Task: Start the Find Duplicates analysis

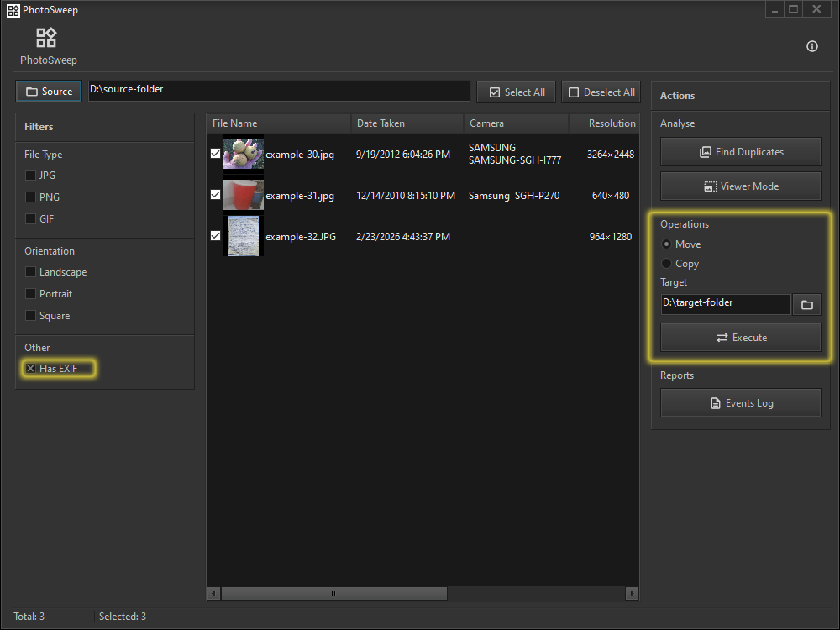Action: tap(740, 151)
